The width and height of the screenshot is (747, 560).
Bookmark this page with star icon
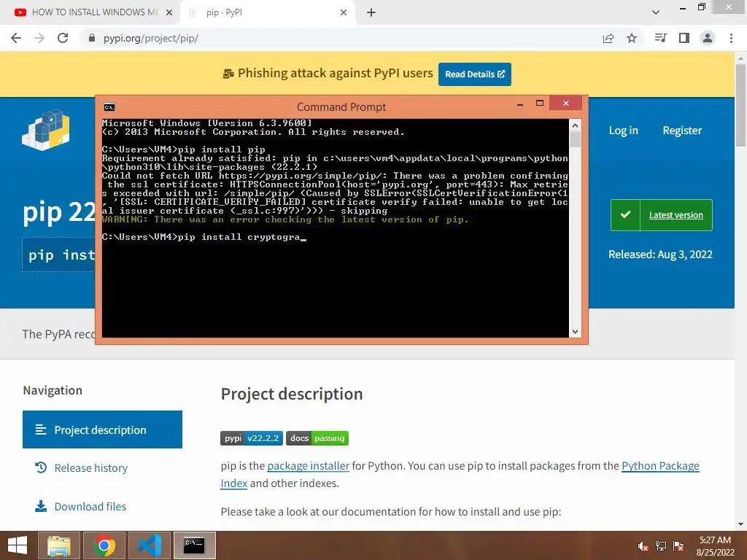(632, 38)
